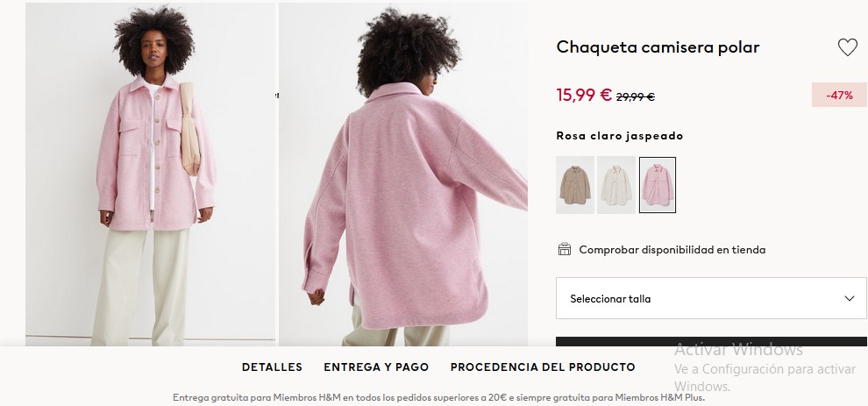View front model photo of pink jacket
868x406 pixels.
coord(150,175)
